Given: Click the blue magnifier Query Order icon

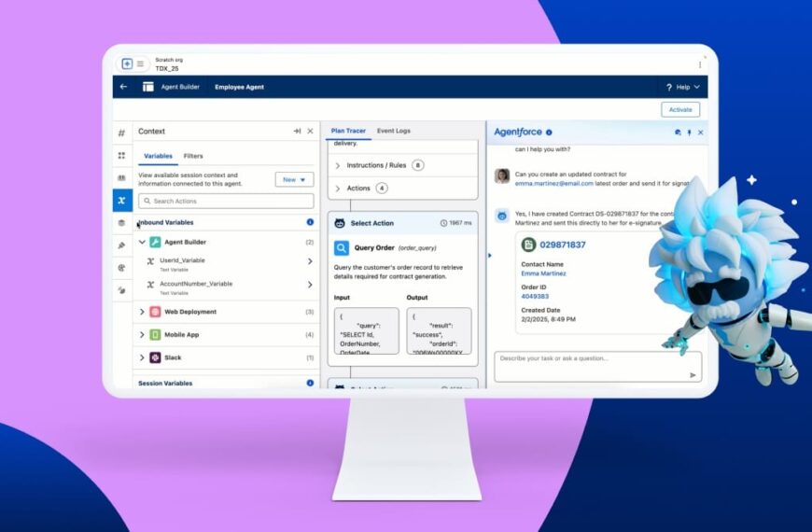Looking at the screenshot, I should (x=342, y=248).
